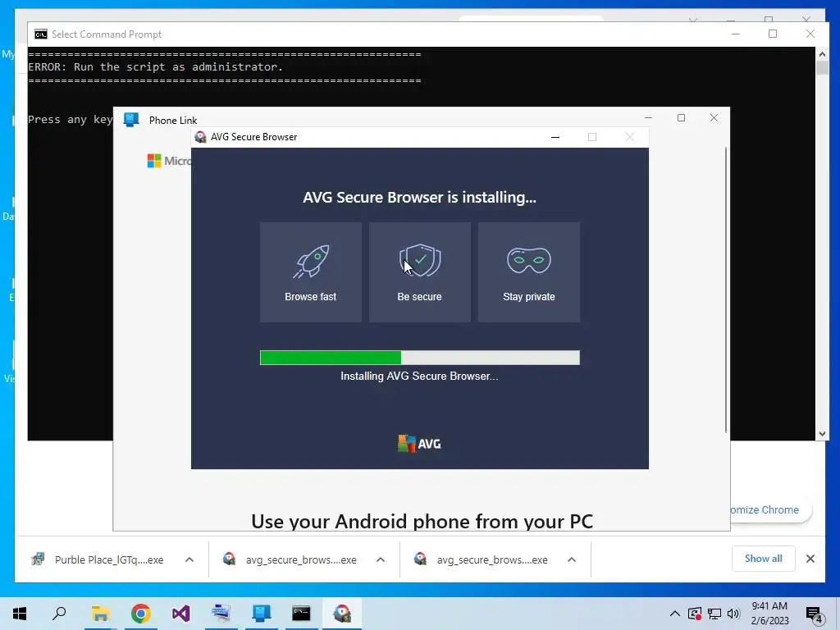Maximize the Phone Link window
The height and width of the screenshot is (630, 840).
click(x=681, y=118)
